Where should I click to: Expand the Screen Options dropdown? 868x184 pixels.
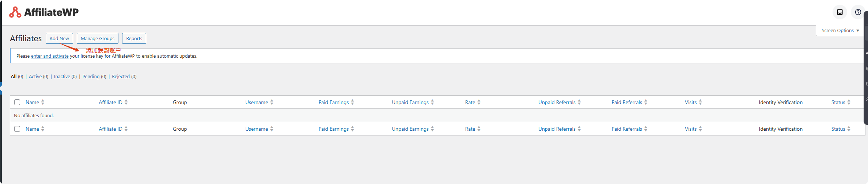(840, 31)
